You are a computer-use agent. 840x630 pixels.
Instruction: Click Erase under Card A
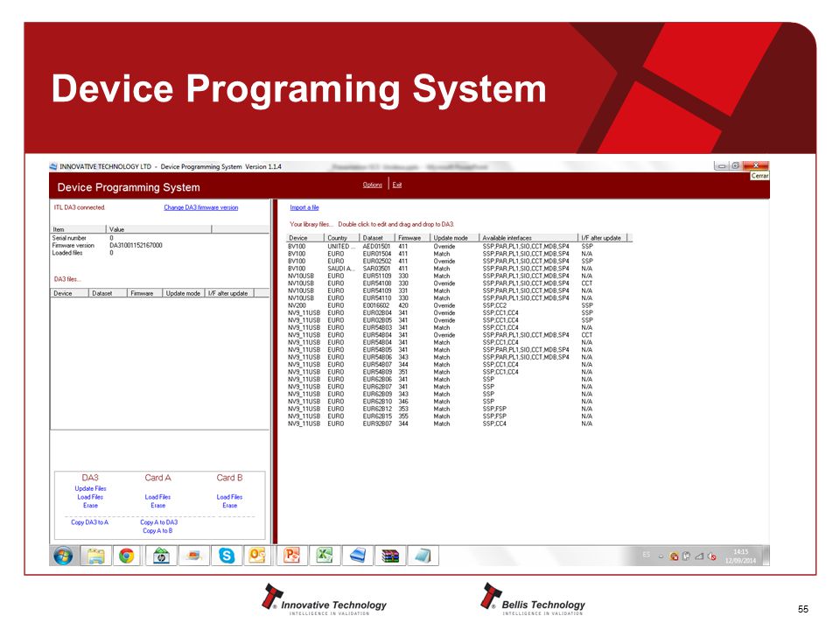point(158,506)
